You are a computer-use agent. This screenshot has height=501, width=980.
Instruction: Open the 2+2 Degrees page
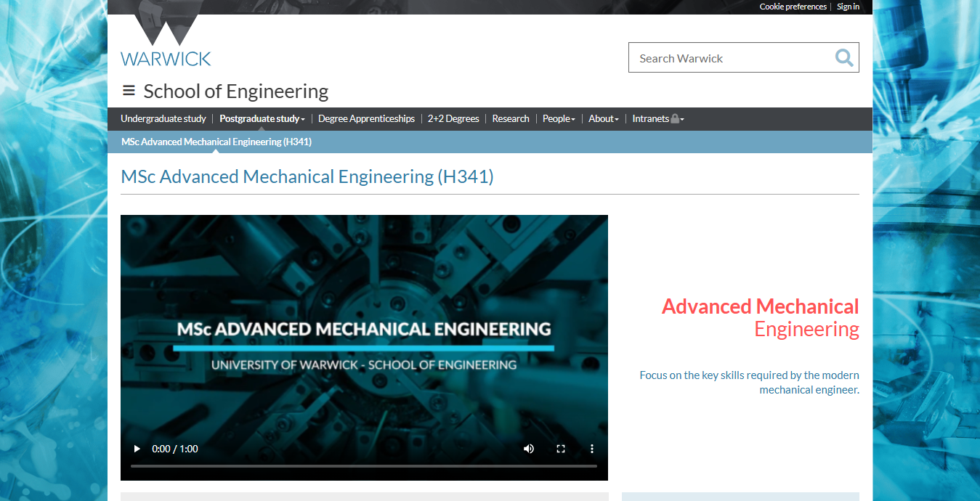pyautogui.click(x=453, y=119)
